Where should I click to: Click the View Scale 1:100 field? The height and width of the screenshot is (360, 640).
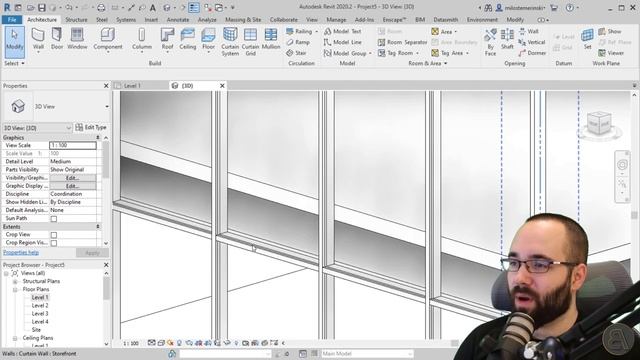point(73,145)
